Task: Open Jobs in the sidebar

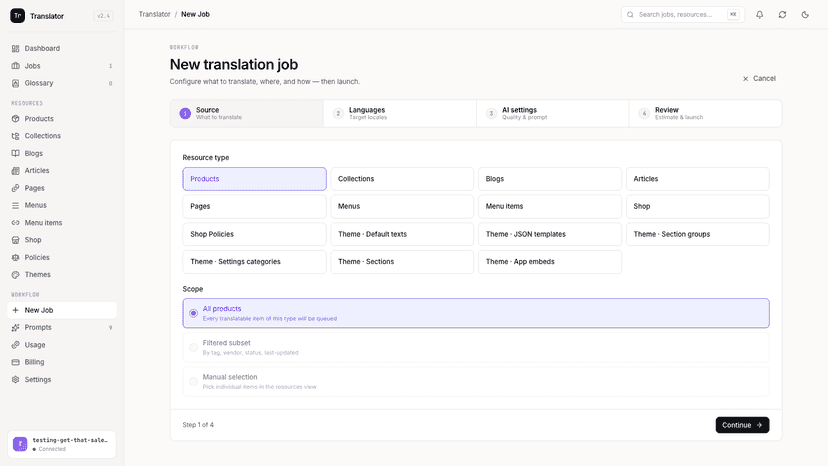Action: click(62, 66)
